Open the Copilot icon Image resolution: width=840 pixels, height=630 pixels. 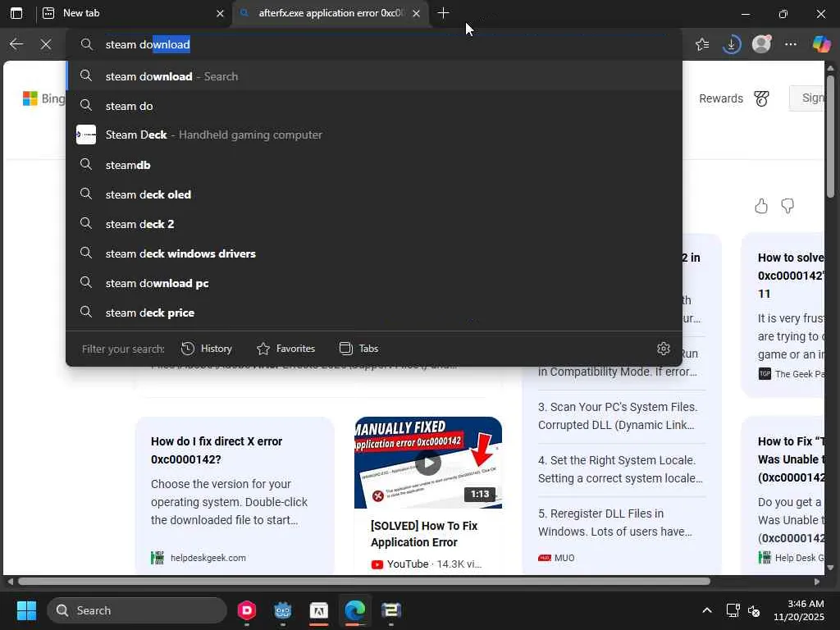[821, 44]
